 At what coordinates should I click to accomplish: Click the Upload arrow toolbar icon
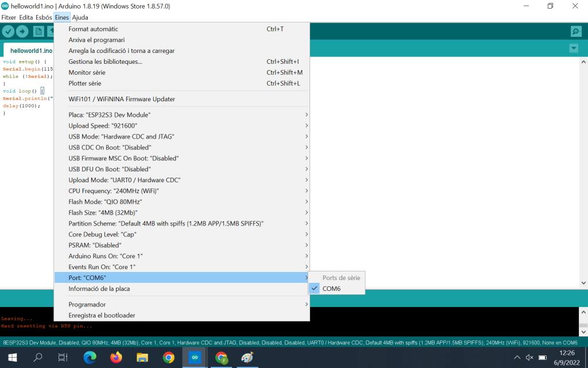(x=22, y=32)
